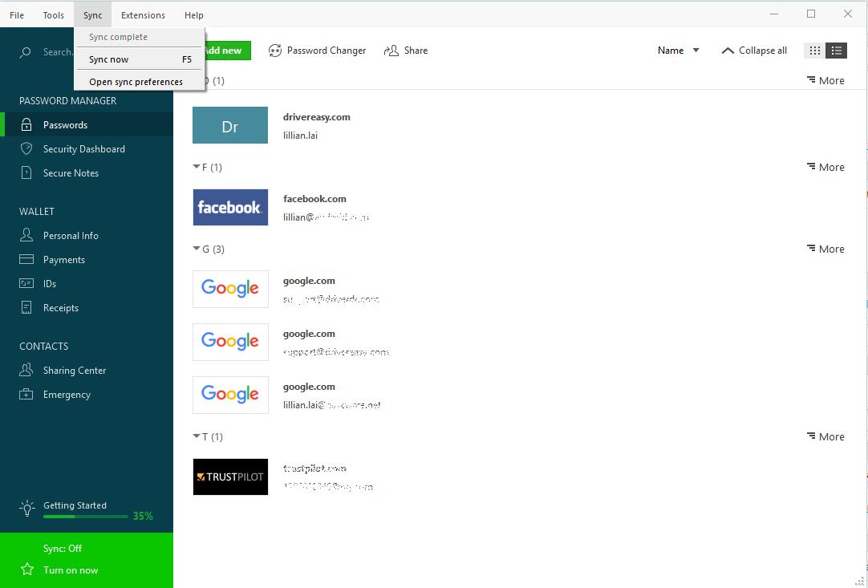Select the drivereasy.com entry title

coord(317,117)
